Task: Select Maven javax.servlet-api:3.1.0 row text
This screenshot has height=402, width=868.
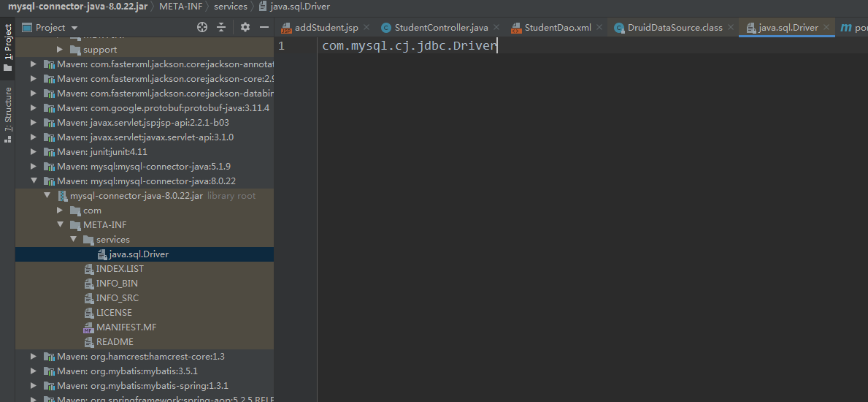Action: tap(145, 137)
